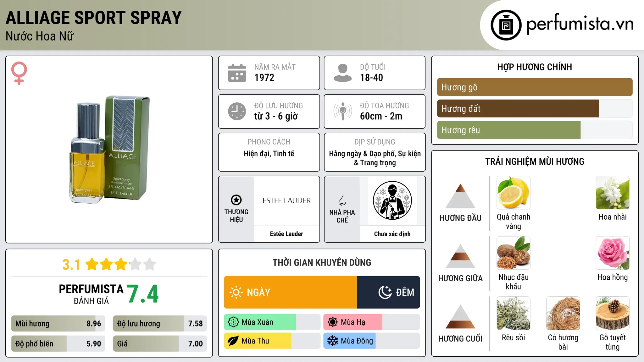Click the pyramid icon above Hương đầu

click(x=460, y=196)
